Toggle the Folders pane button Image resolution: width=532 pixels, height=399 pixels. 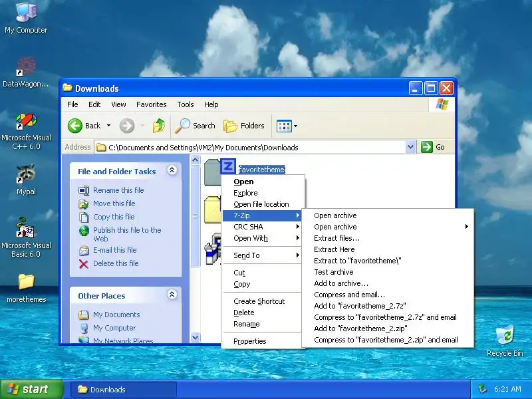[x=244, y=126]
